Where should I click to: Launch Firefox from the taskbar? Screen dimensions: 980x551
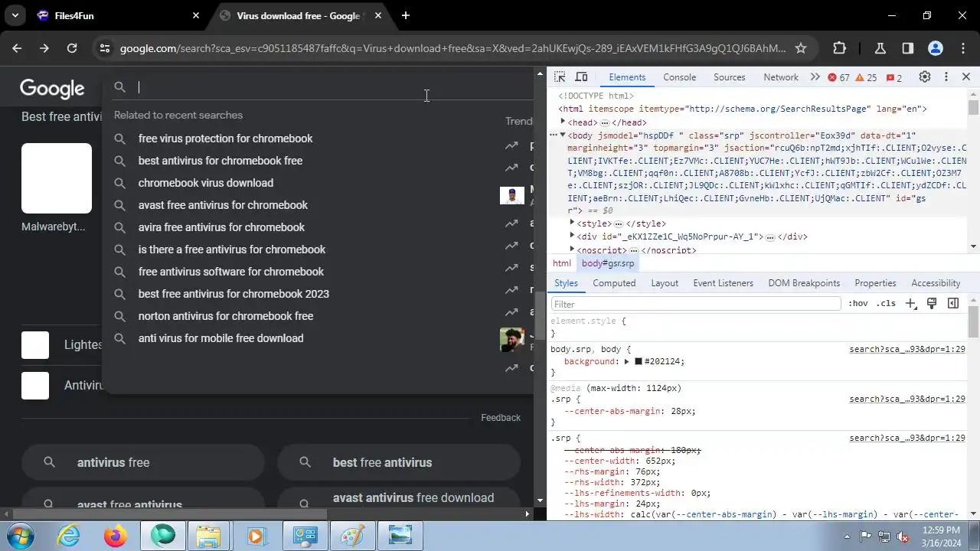tap(116, 536)
